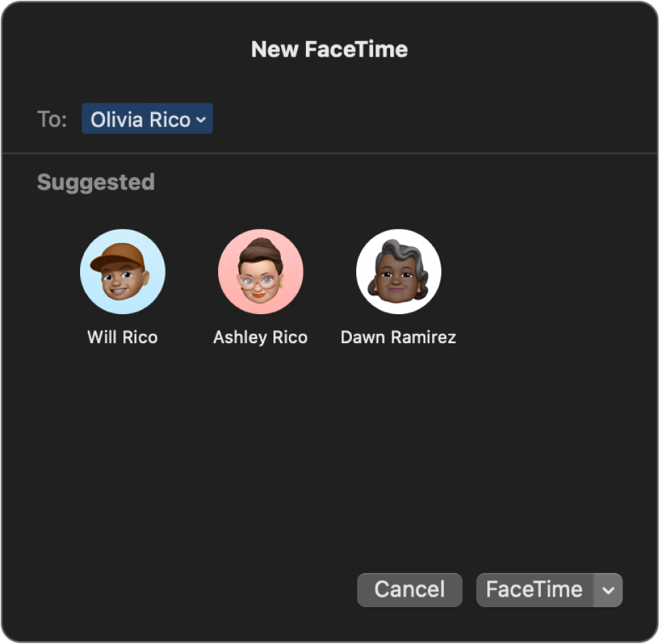Focus the To field after Olivia Rico

(x=425, y=120)
